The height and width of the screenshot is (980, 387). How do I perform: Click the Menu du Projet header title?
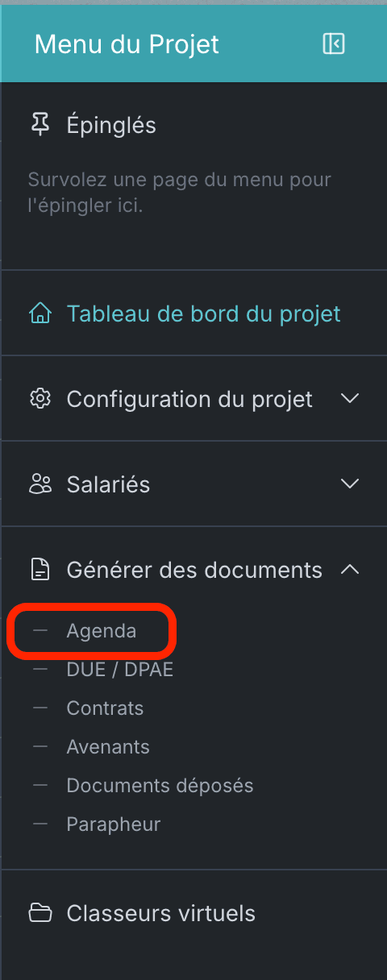[x=127, y=44]
